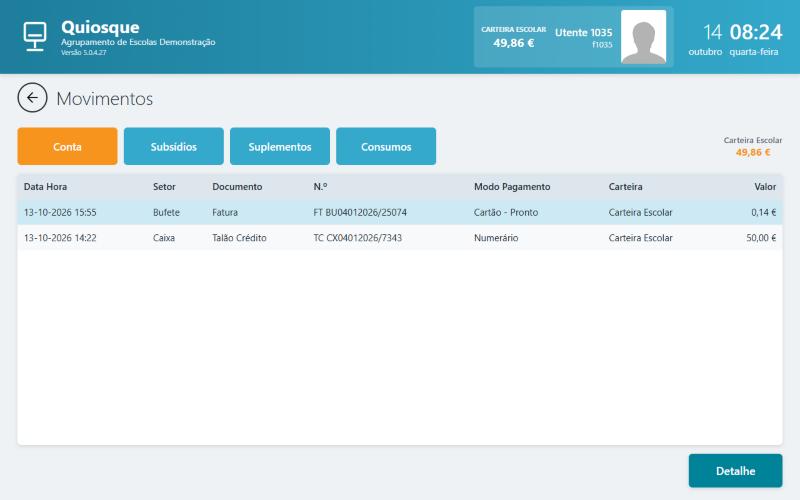
Task: Click the Movimentos page heading
Action: coord(105,98)
